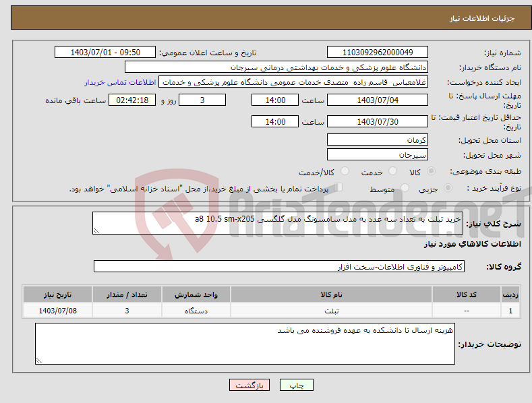Click the تاریخ نیاز column header
The width and height of the screenshot is (532, 403).
click(58, 294)
